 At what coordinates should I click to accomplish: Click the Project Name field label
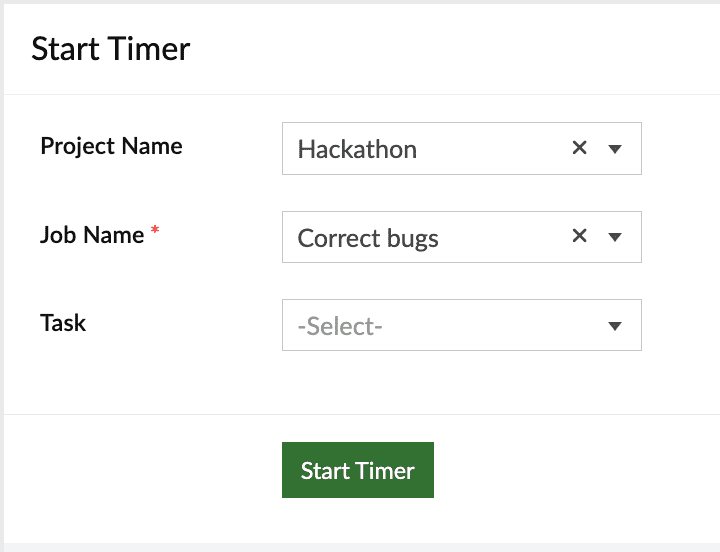coord(111,146)
